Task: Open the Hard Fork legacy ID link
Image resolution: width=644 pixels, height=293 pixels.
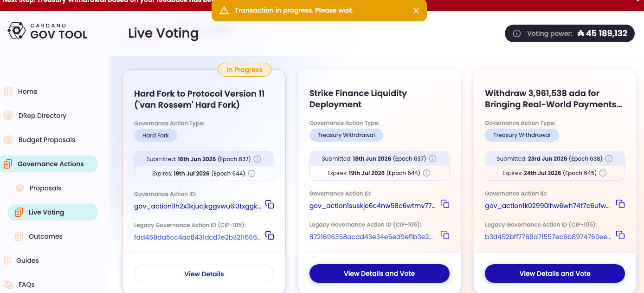Action: 198,237
